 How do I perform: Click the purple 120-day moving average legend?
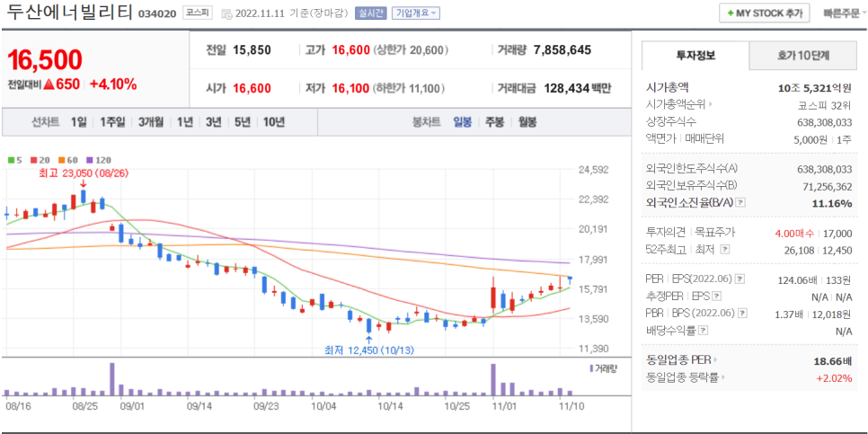pyautogui.click(x=99, y=160)
